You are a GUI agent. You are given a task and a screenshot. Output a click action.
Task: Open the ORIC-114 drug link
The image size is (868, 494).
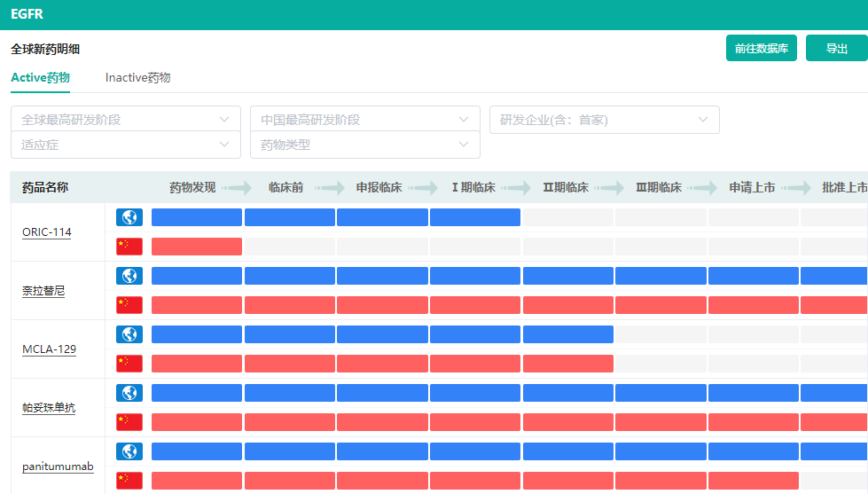(x=47, y=232)
